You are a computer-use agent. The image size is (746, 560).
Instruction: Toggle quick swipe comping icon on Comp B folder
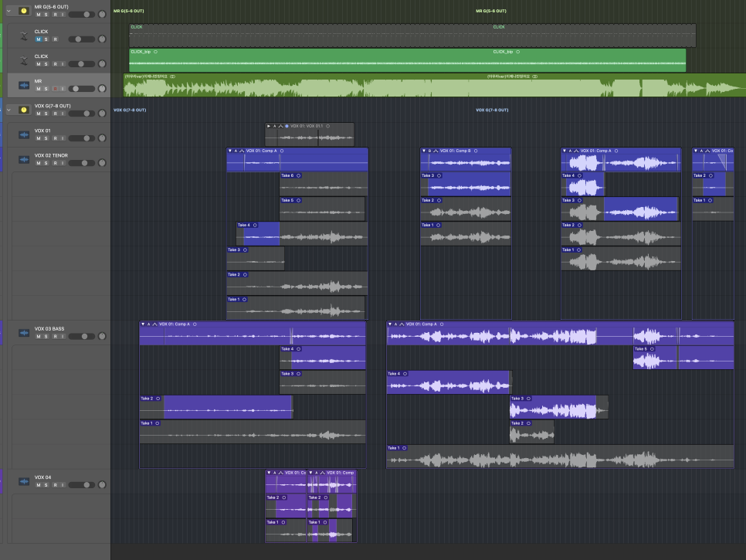point(436,151)
